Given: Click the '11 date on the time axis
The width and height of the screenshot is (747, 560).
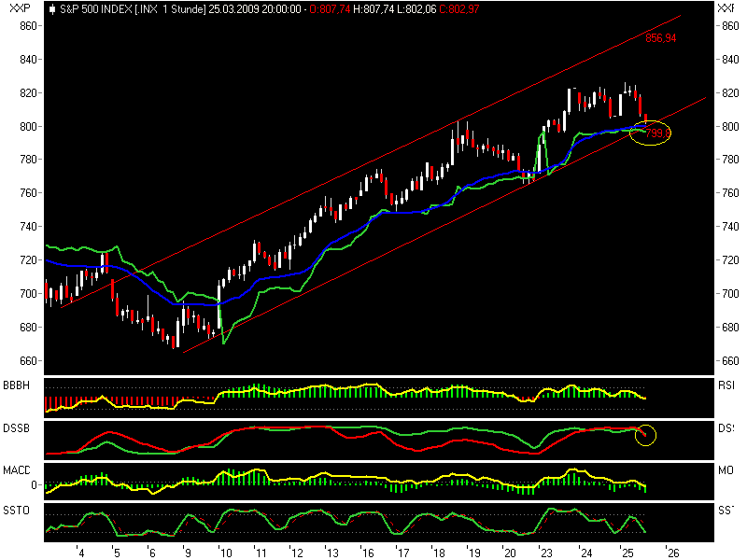Looking at the screenshot, I should click(261, 553).
